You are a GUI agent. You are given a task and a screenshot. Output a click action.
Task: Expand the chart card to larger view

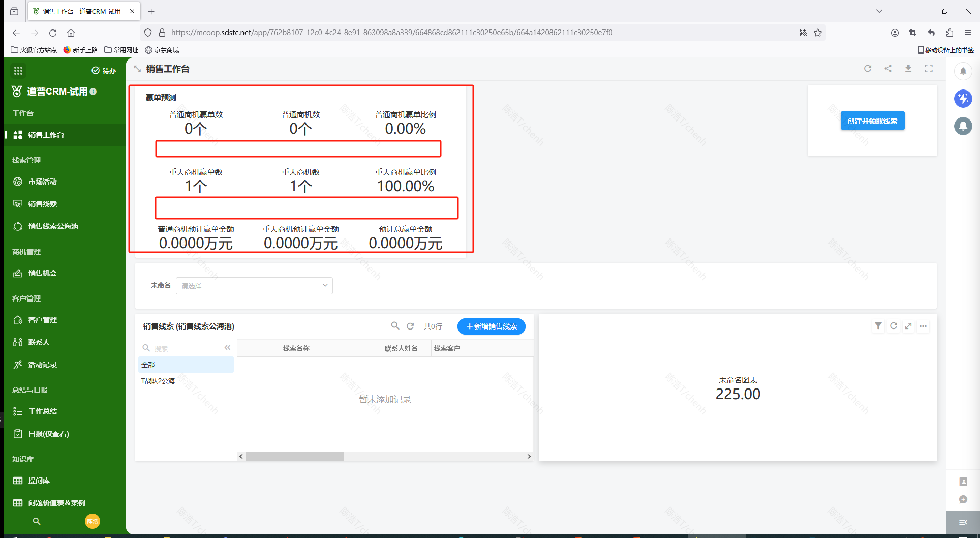[x=908, y=326]
